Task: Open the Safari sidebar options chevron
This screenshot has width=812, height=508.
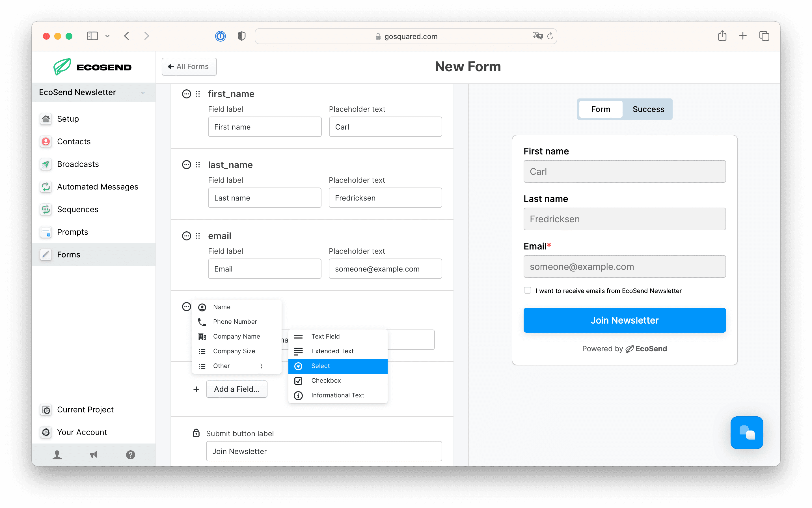Action: click(107, 36)
